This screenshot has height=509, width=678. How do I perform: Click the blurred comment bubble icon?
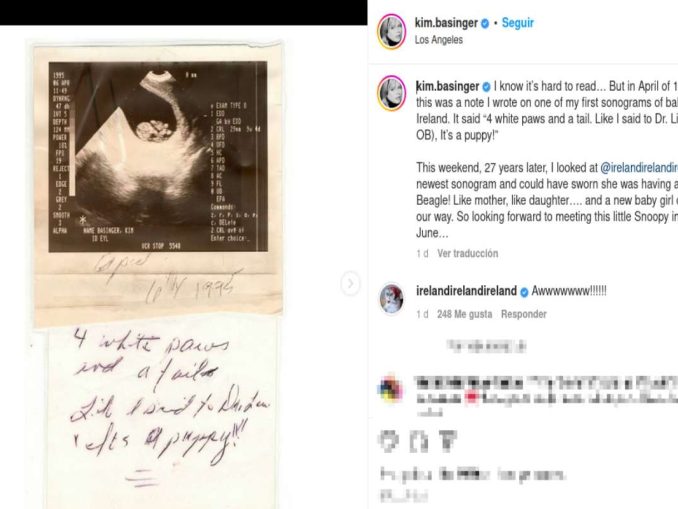pyautogui.click(x=419, y=442)
